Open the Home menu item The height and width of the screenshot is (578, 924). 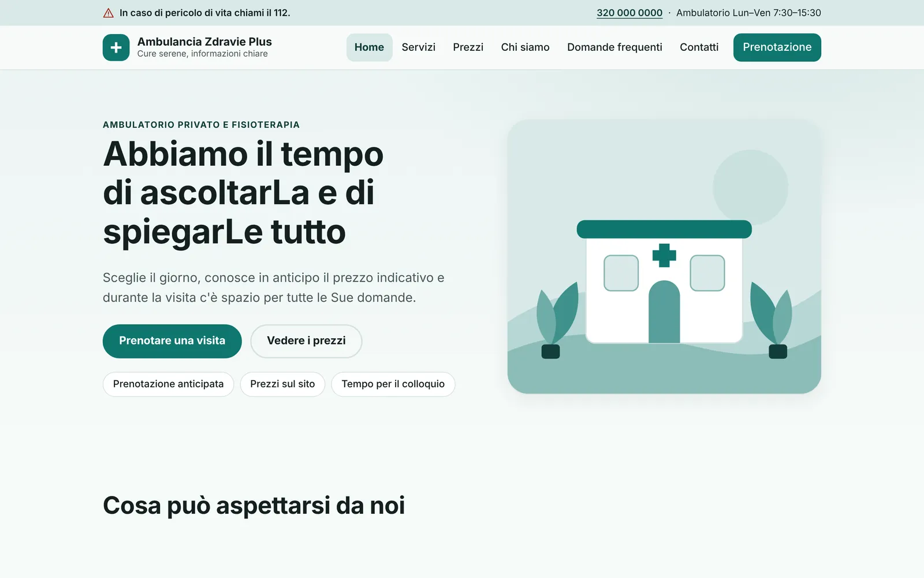[369, 47]
